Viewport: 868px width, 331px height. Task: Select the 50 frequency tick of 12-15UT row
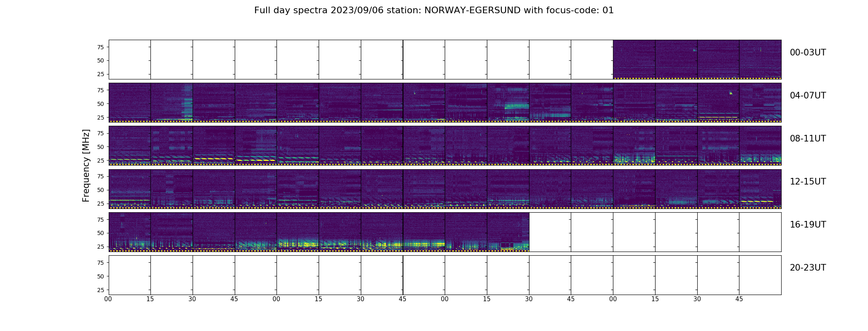pos(100,190)
